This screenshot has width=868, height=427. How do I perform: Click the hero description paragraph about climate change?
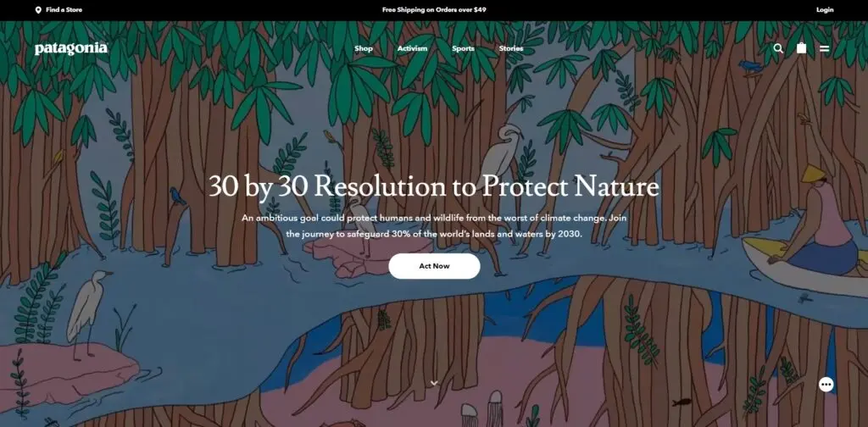[x=434, y=225]
